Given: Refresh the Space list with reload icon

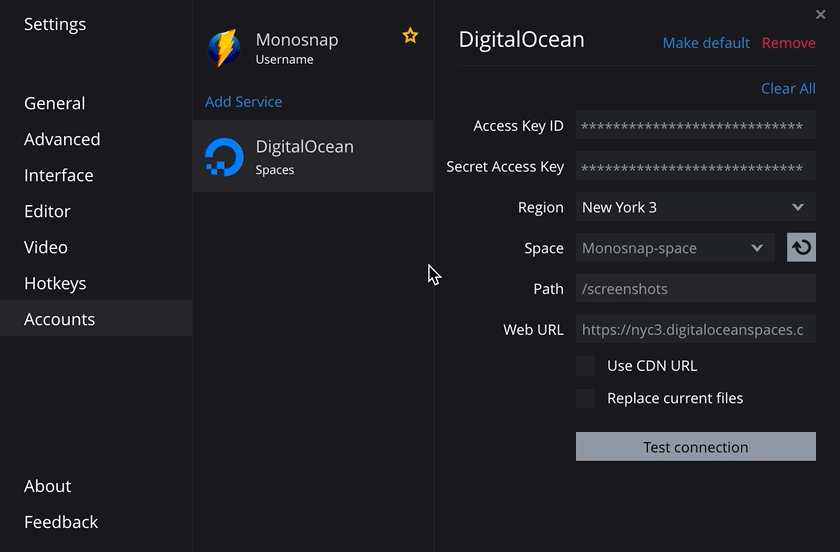Looking at the screenshot, I should click(x=801, y=248).
